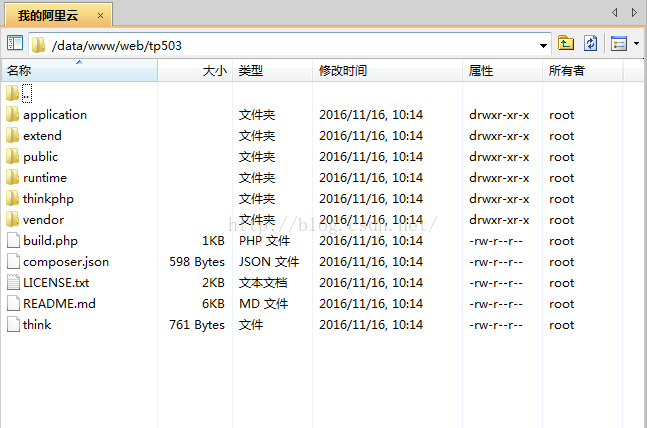Select the README.md file icon
Viewport: 647px width, 428px height.
click(x=13, y=304)
